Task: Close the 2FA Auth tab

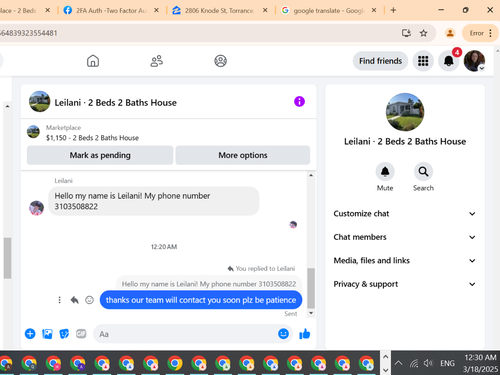Action: point(156,10)
